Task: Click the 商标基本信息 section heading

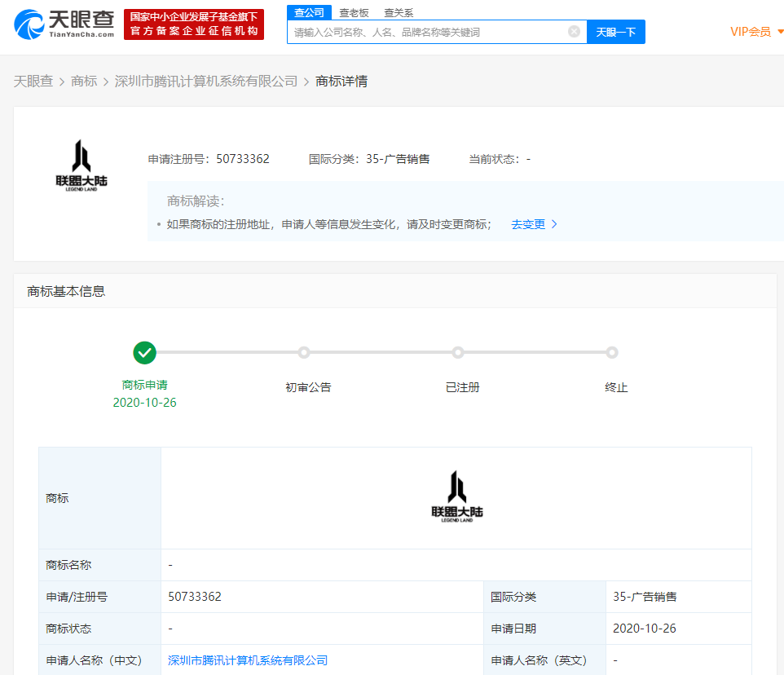Action: click(x=66, y=291)
